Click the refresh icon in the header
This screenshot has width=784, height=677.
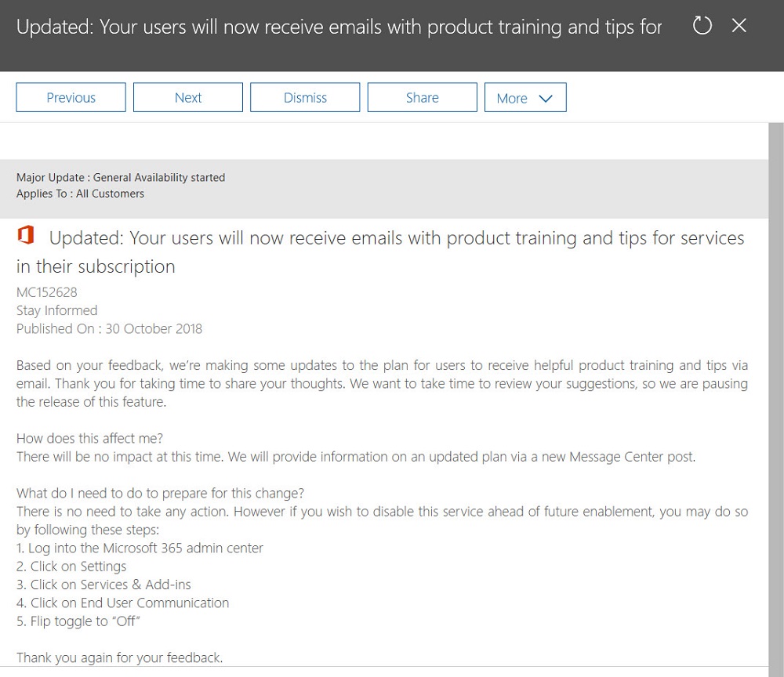[702, 26]
